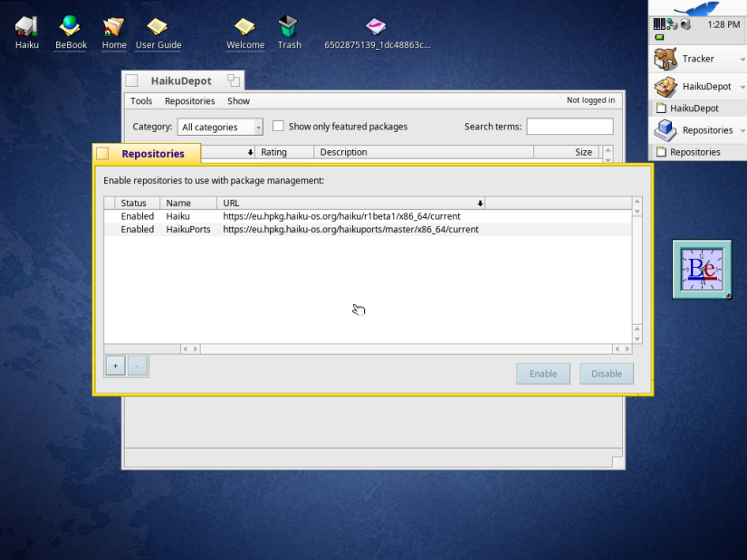This screenshot has width=747, height=560.
Task: Select the Repositories window entry in Deskbar
Action: (x=698, y=152)
